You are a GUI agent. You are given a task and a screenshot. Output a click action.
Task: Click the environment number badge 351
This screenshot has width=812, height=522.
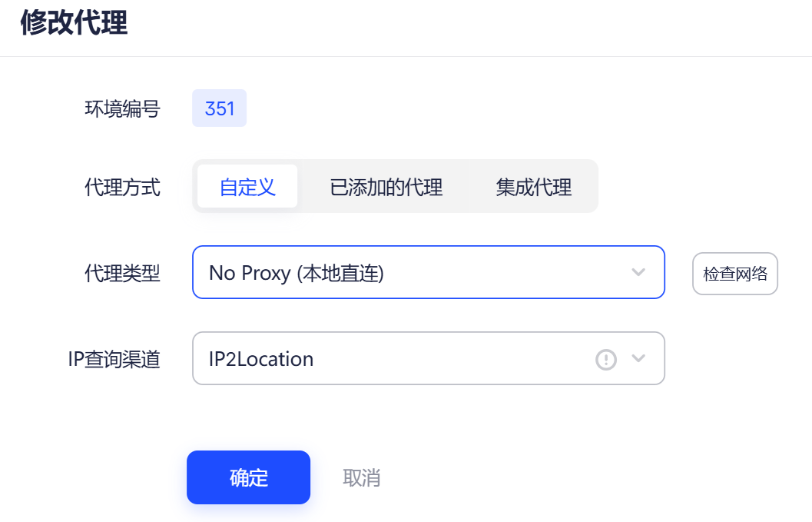click(x=219, y=108)
